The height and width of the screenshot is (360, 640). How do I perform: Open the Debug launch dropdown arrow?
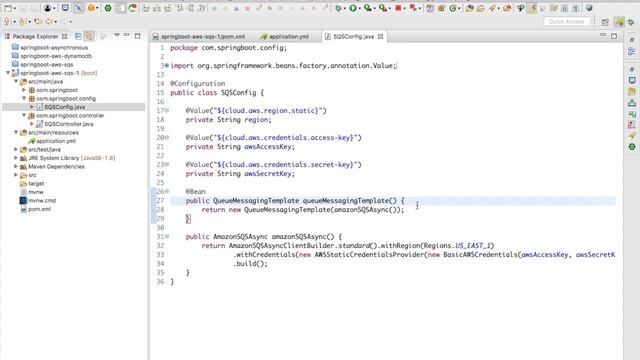pyautogui.click(x=345, y=9)
